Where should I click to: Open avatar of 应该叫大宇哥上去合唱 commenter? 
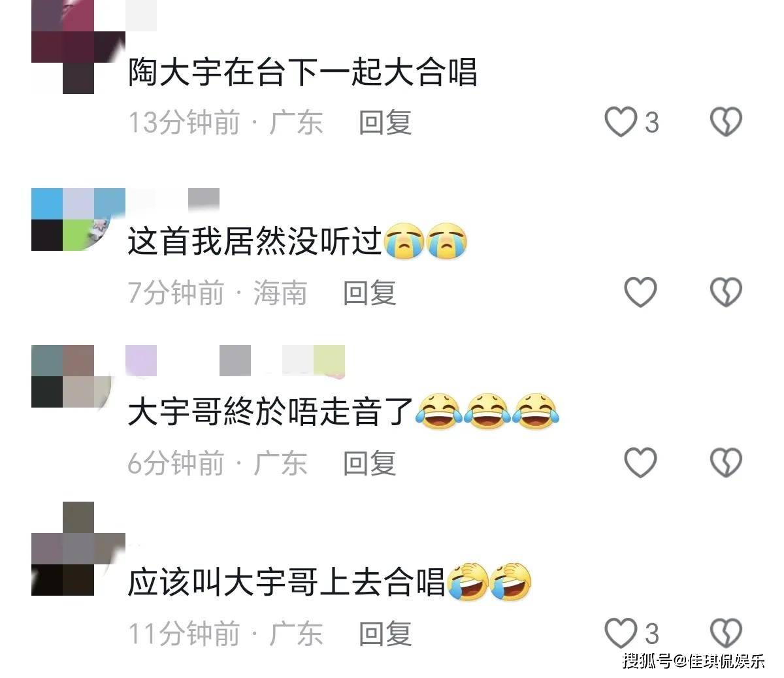78,549
